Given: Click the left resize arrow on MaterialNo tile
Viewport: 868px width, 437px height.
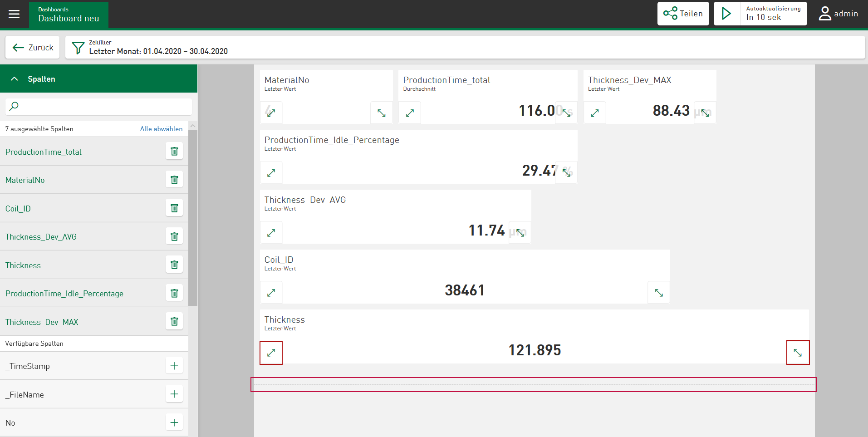Looking at the screenshot, I should [271, 113].
